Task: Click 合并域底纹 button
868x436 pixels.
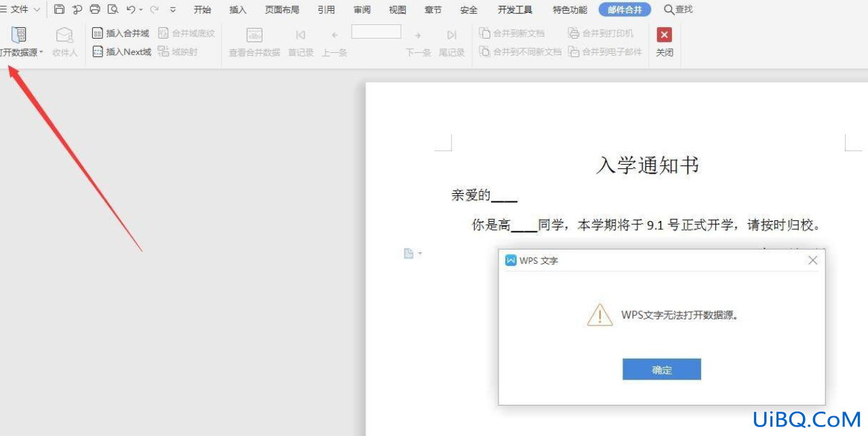Action: (x=186, y=33)
